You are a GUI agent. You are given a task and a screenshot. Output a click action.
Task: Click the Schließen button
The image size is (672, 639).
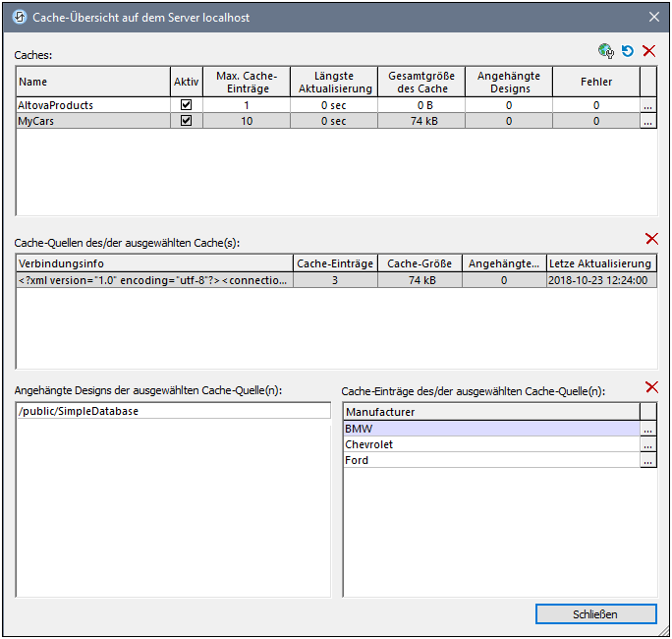coord(595,614)
